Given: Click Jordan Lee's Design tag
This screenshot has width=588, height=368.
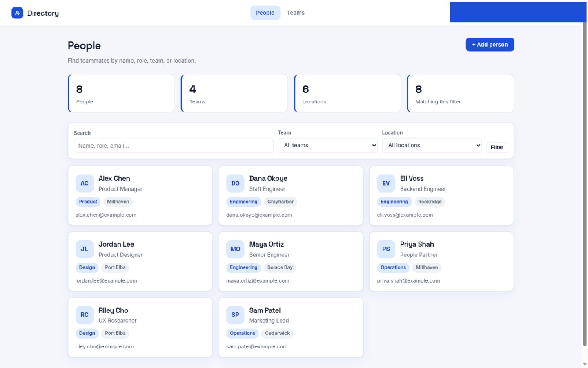Looking at the screenshot, I should (87, 267).
